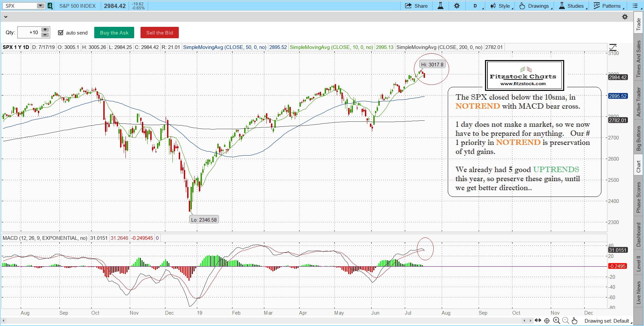
Task: Increase quantity with the plus stepper
Action: pos(45,30)
